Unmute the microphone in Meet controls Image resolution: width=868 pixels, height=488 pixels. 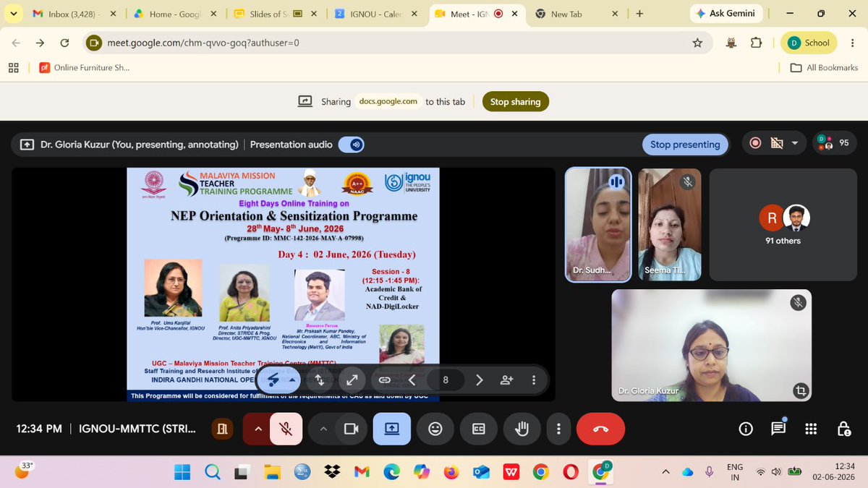pyautogui.click(x=286, y=429)
